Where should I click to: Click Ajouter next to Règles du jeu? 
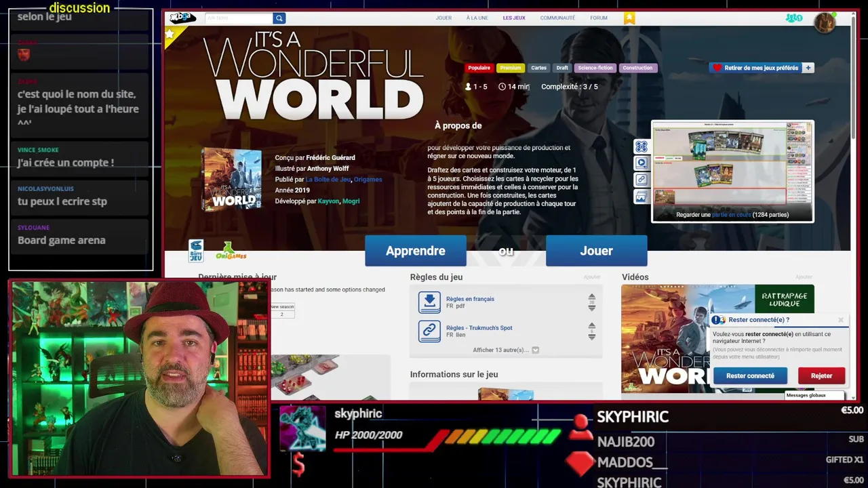point(592,277)
